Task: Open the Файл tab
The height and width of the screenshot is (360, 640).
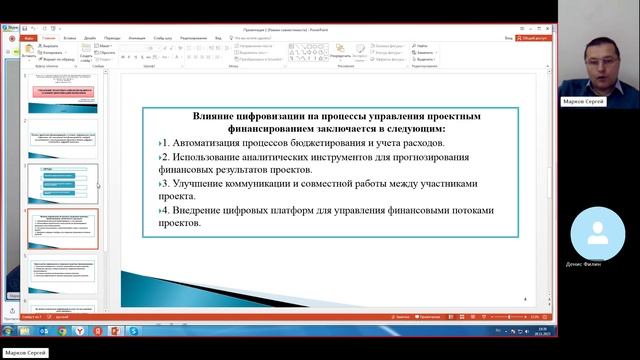Action: coord(28,38)
